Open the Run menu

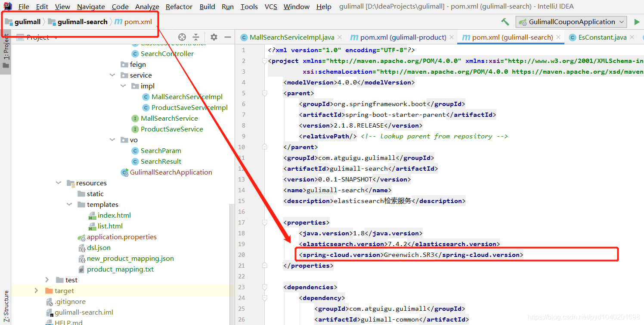point(228,6)
